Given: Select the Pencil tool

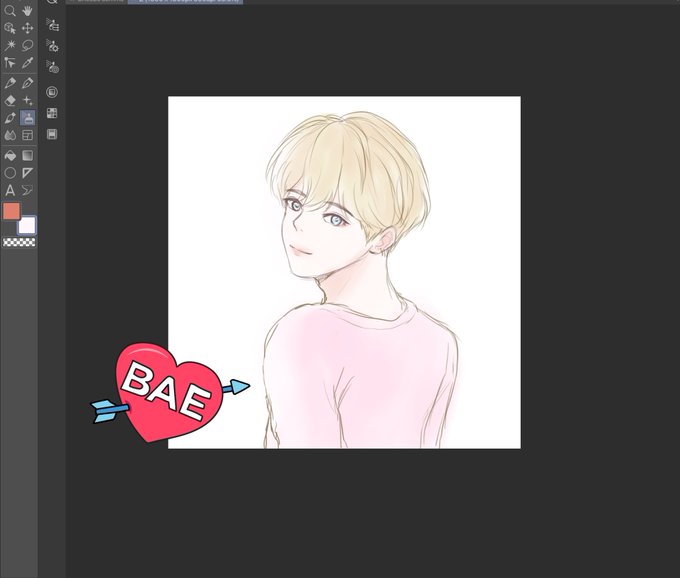Looking at the screenshot, I should click(x=27, y=82).
